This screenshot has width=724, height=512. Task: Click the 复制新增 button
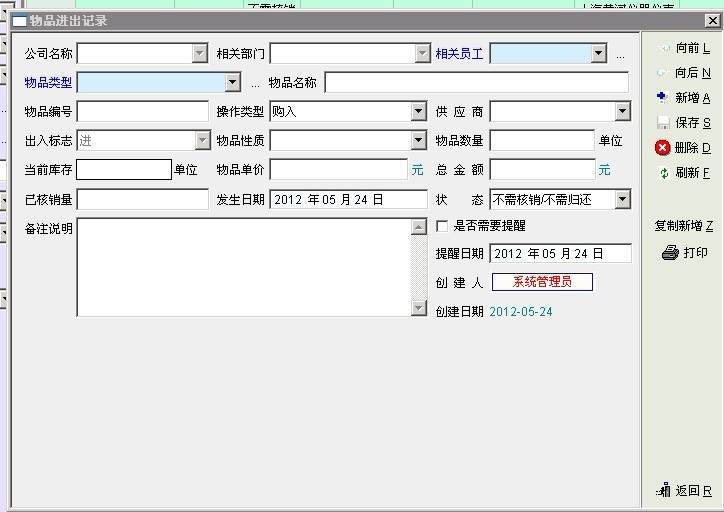684,226
